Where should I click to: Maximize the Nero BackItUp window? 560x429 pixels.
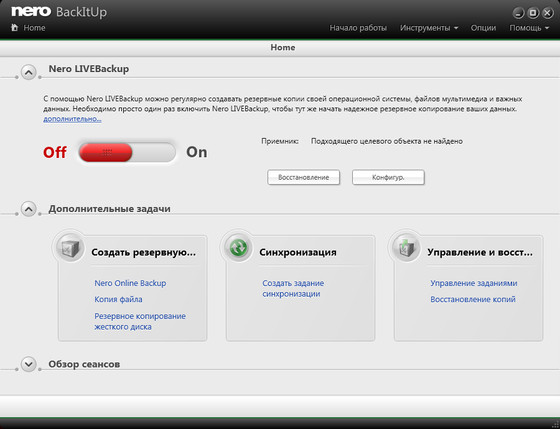tap(533, 13)
